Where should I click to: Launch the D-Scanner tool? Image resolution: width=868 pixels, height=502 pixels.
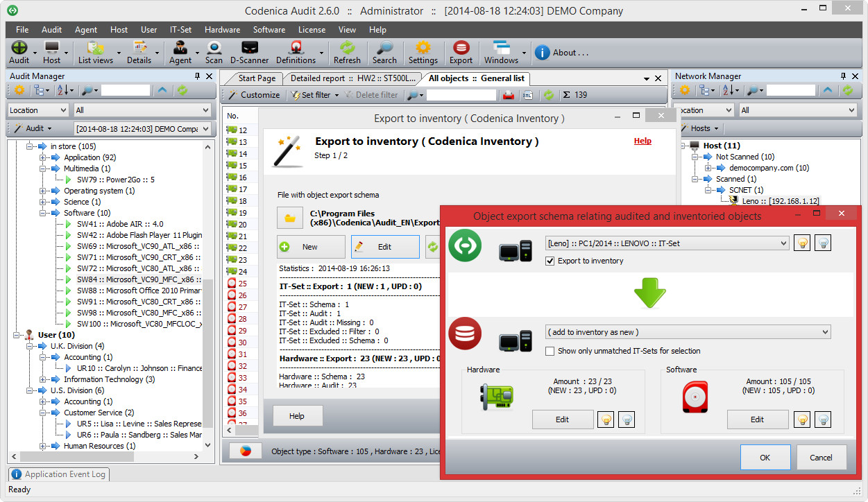pyautogui.click(x=249, y=48)
